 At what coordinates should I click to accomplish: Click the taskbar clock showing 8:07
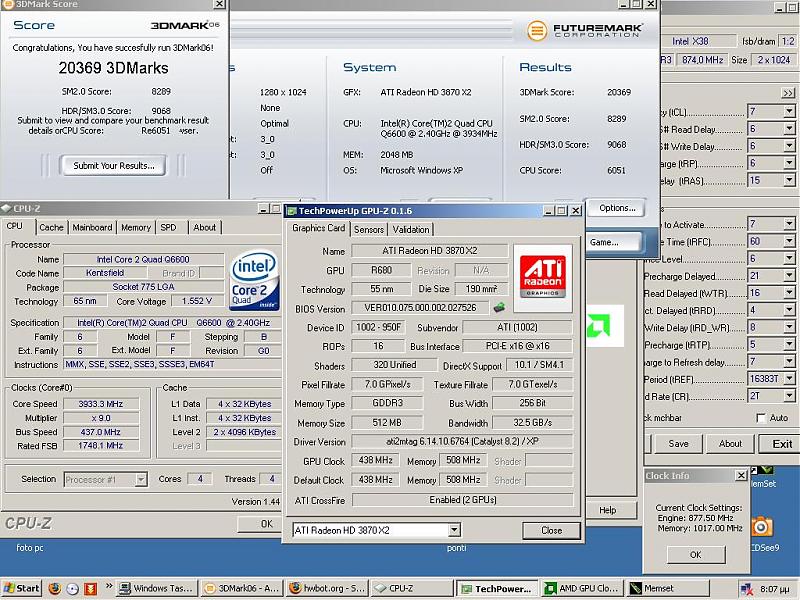pos(774,589)
